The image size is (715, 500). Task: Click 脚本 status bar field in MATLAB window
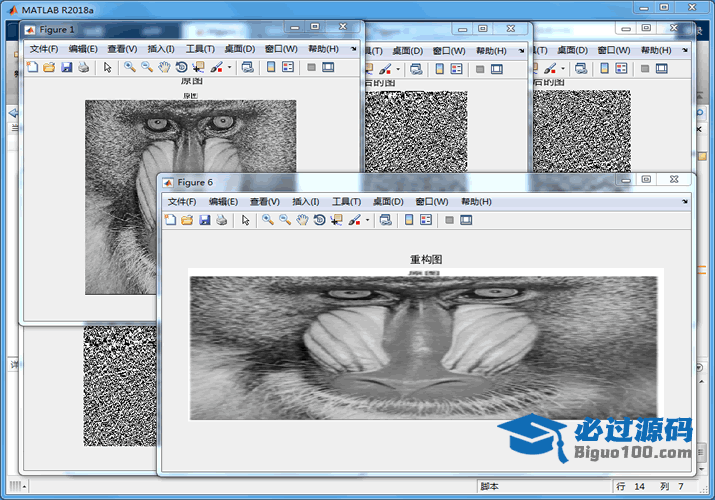pyautogui.click(x=545, y=486)
